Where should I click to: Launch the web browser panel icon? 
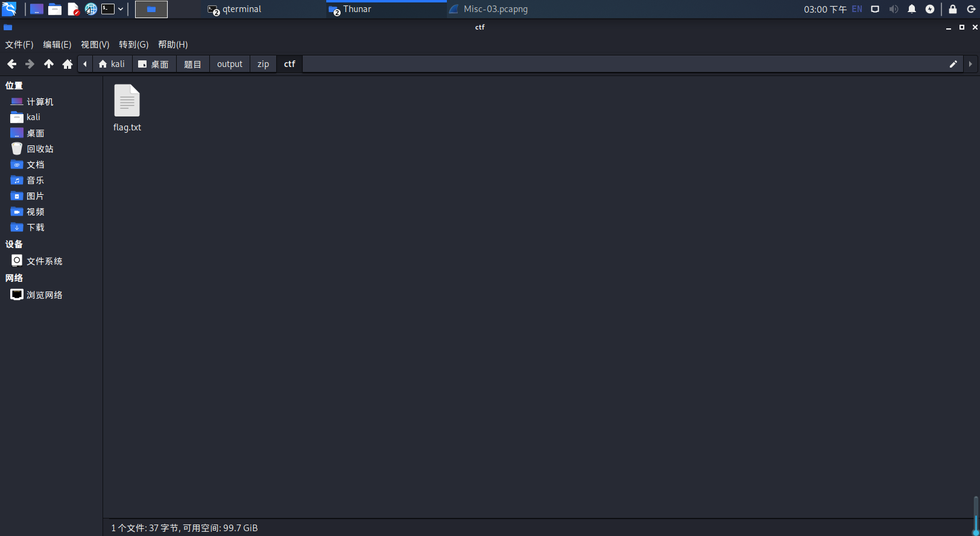tap(90, 9)
